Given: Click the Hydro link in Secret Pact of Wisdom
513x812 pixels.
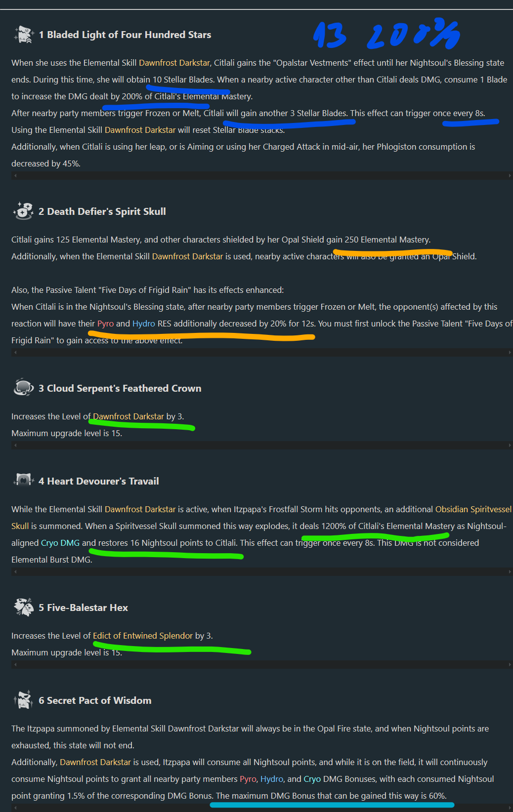Looking at the screenshot, I should [x=272, y=779].
